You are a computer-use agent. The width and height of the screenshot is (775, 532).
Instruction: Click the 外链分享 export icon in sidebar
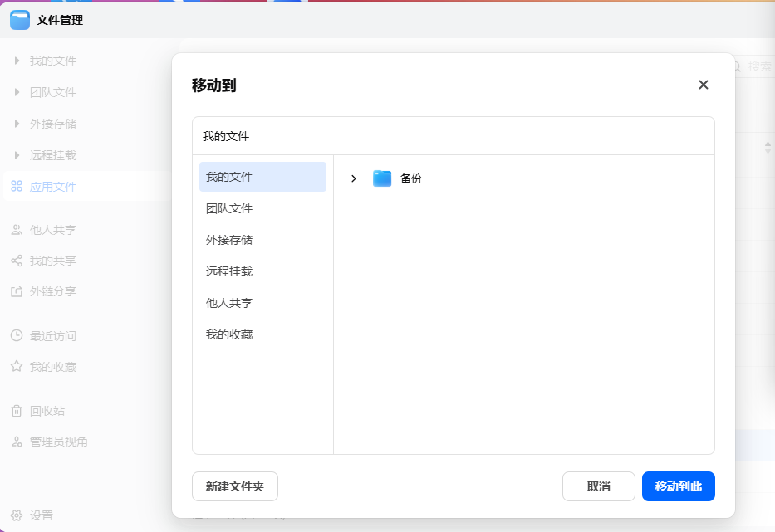pos(17,291)
